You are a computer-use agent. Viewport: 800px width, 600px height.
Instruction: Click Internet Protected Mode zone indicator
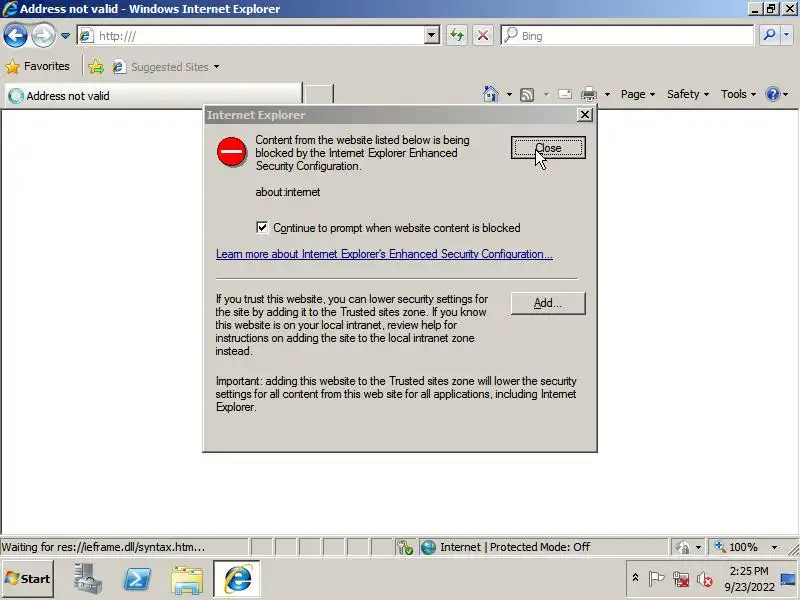click(542, 547)
